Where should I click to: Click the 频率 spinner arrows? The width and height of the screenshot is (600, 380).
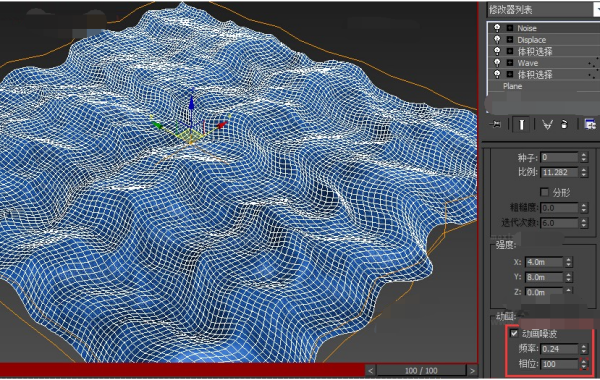pyautogui.click(x=584, y=349)
